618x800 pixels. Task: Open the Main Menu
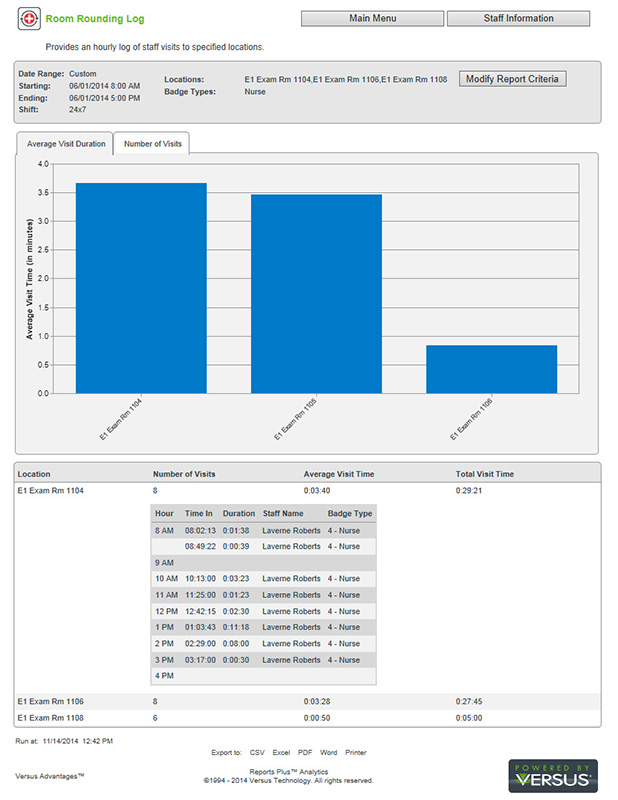pos(372,18)
